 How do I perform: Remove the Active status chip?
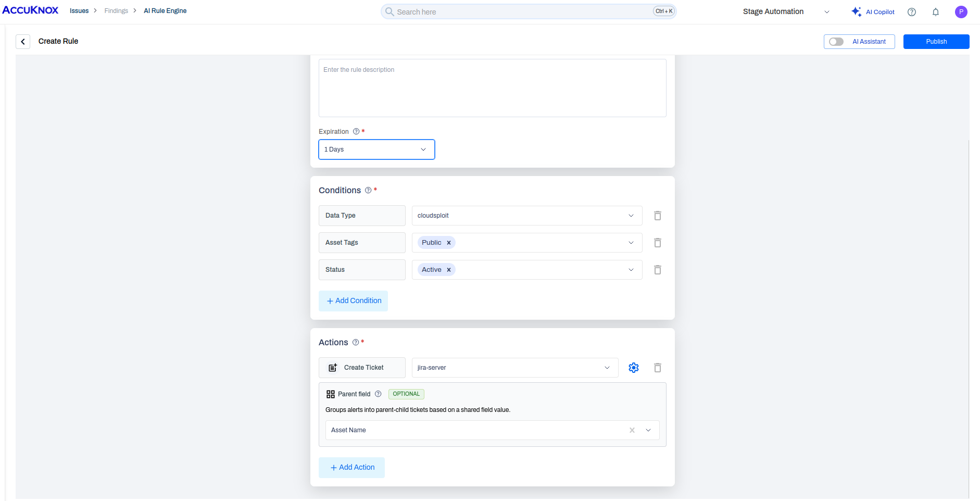click(449, 270)
